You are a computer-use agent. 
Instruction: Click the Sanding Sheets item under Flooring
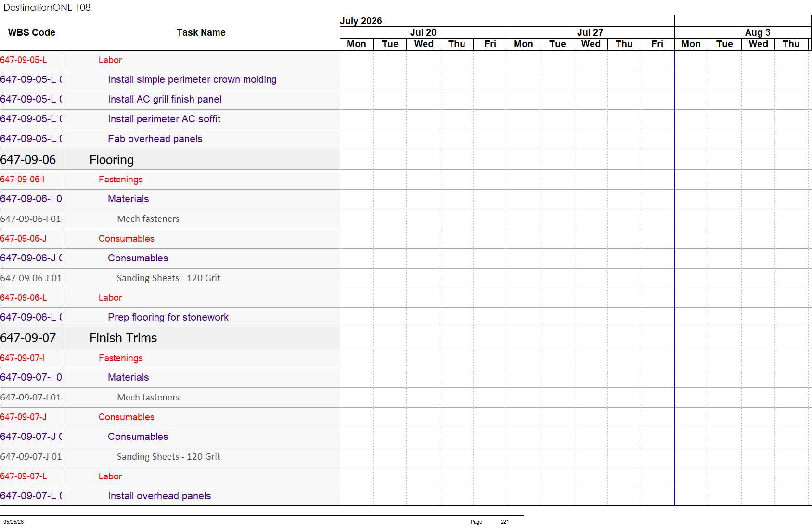pos(168,278)
